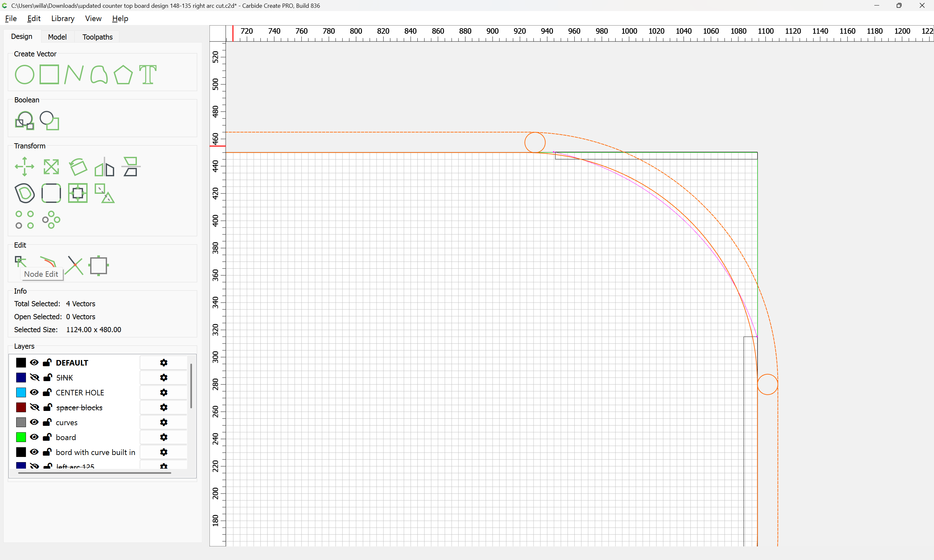Select the Create Text tool

click(x=148, y=74)
